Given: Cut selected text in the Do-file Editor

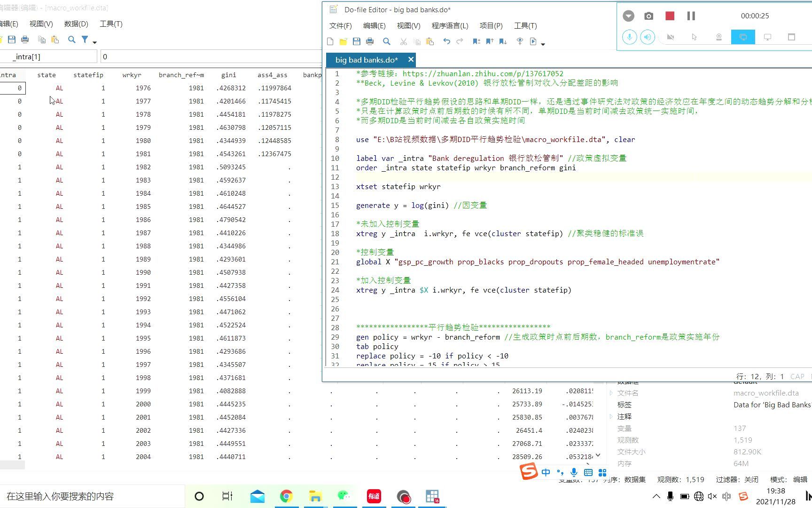Looking at the screenshot, I should (403, 41).
